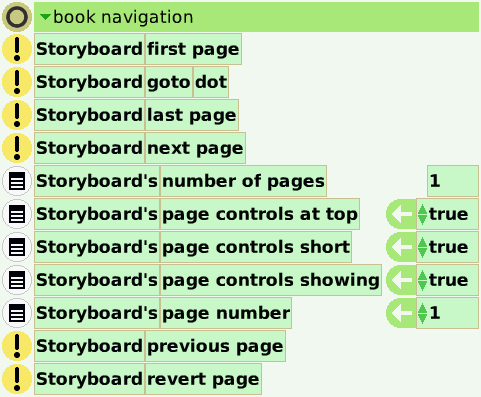Run the Storyboard revert page exclamation icon
Screen dimensions: 481x397
17,379
